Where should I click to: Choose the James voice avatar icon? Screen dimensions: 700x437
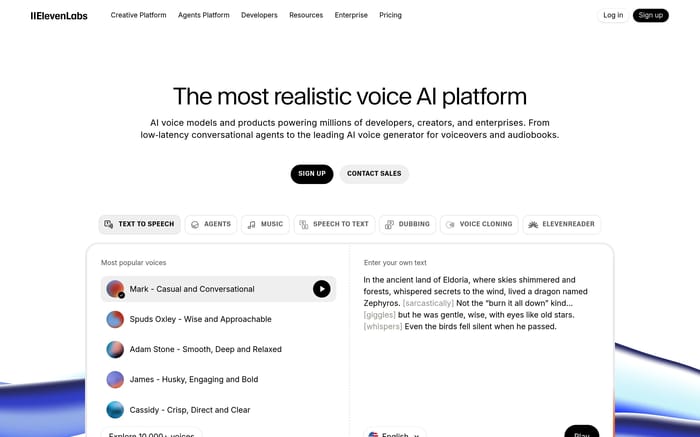click(115, 379)
